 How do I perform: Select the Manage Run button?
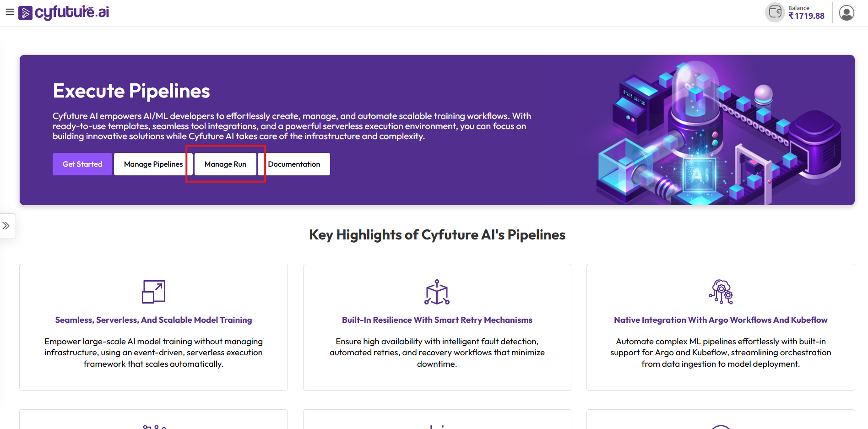[225, 164]
